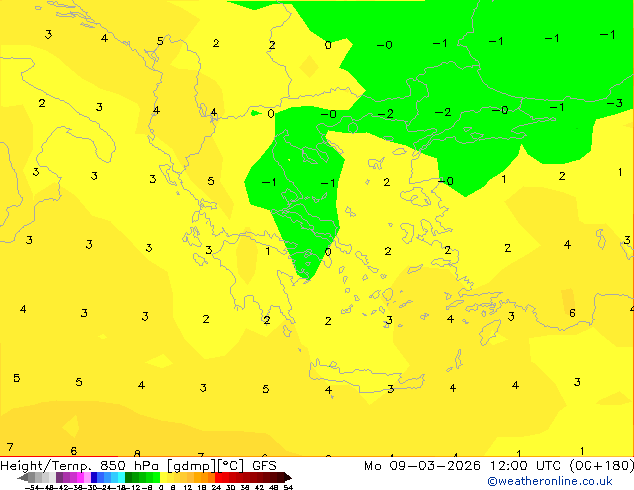Click the -3 temperature value on the map
Viewport: 634px width, 490px height.
[615, 103]
